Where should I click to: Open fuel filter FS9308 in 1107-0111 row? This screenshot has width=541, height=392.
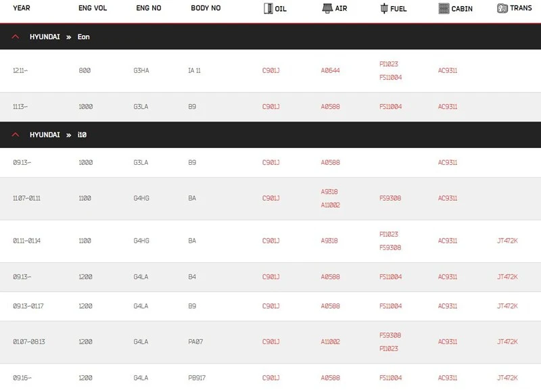(390, 198)
